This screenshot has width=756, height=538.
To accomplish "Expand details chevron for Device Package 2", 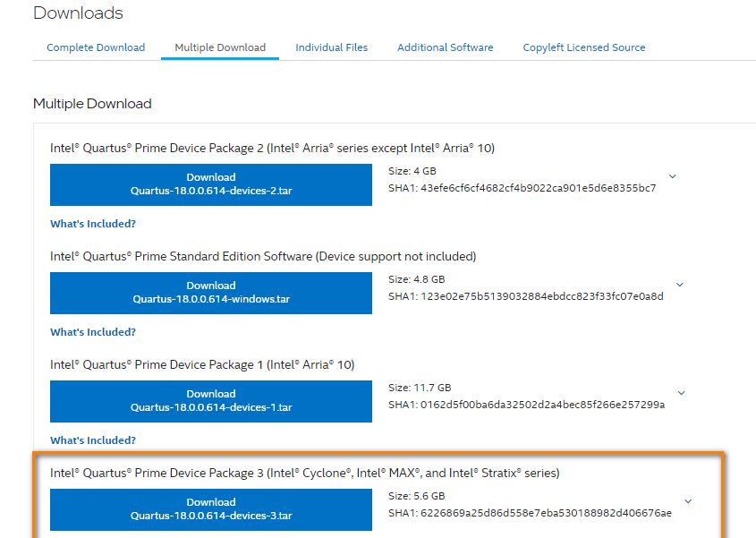I will coord(672,176).
